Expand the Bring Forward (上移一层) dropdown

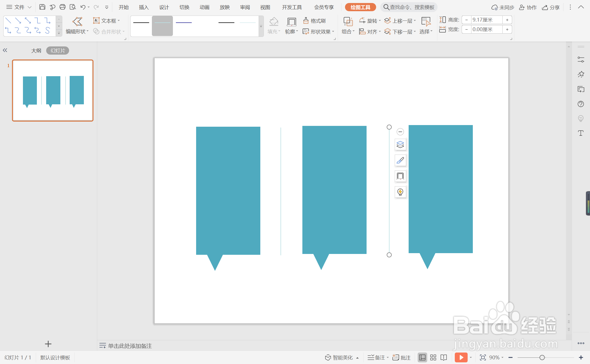click(x=415, y=21)
